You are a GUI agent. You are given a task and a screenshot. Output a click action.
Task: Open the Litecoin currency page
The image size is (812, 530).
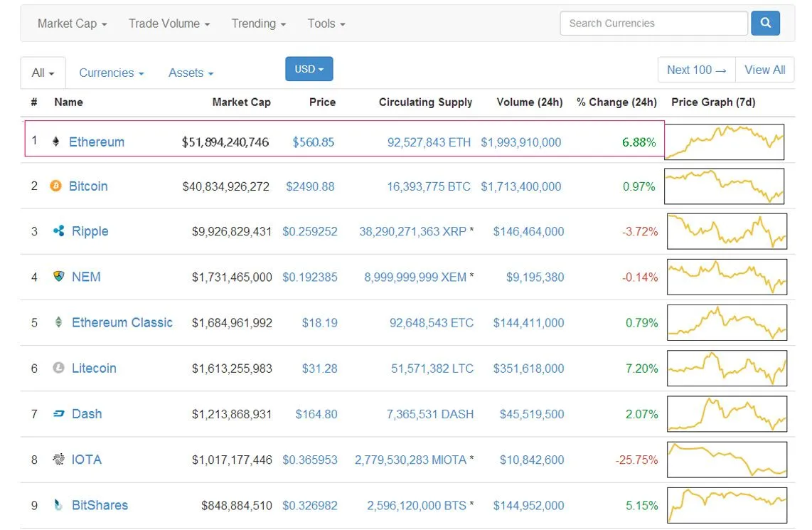pyautogui.click(x=95, y=368)
